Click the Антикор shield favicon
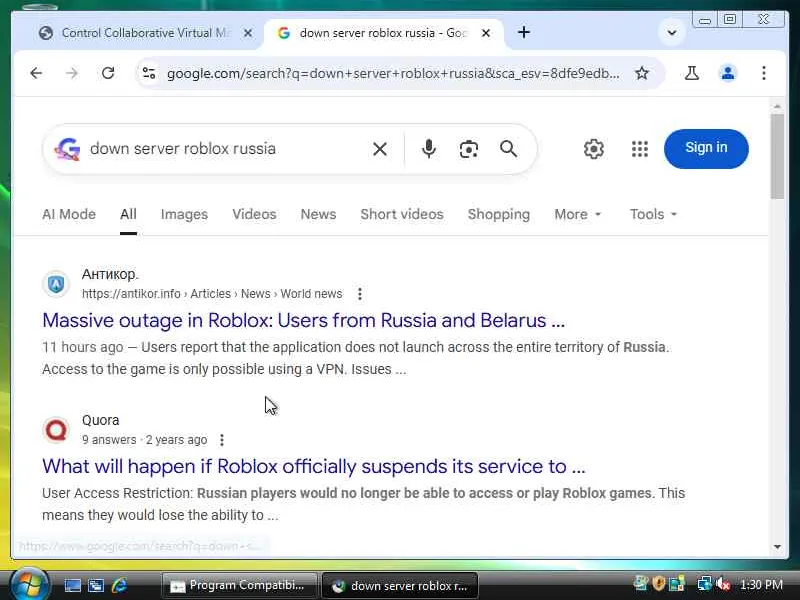The image size is (800, 600). pyautogui.click(x=56, y=284)
